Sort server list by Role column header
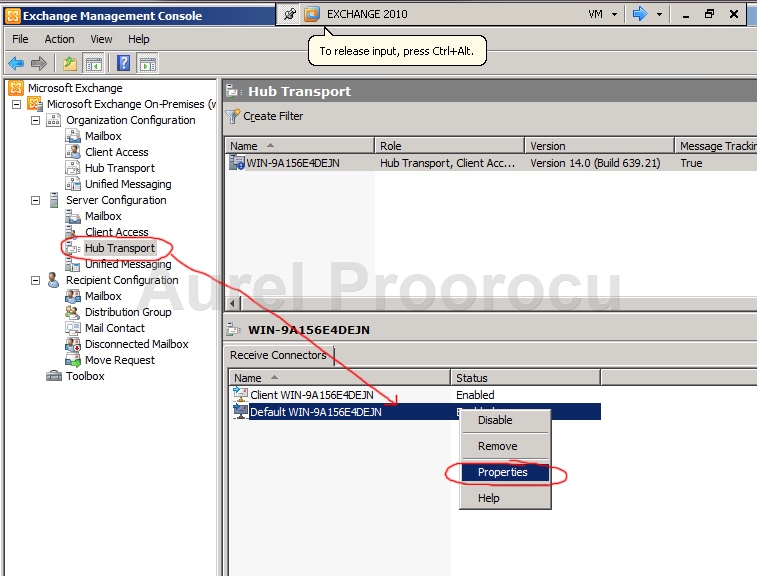The image size is (757, 576). (x=449, y=146)
